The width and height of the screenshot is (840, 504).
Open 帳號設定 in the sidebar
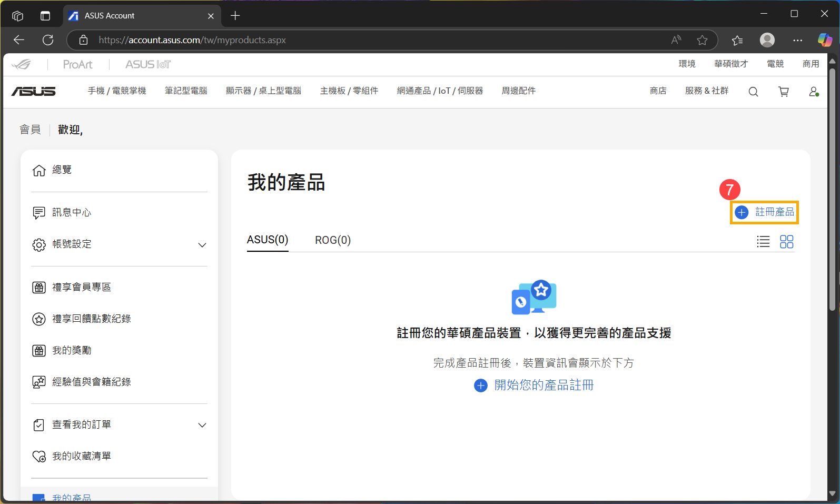(x=72, y=244)
